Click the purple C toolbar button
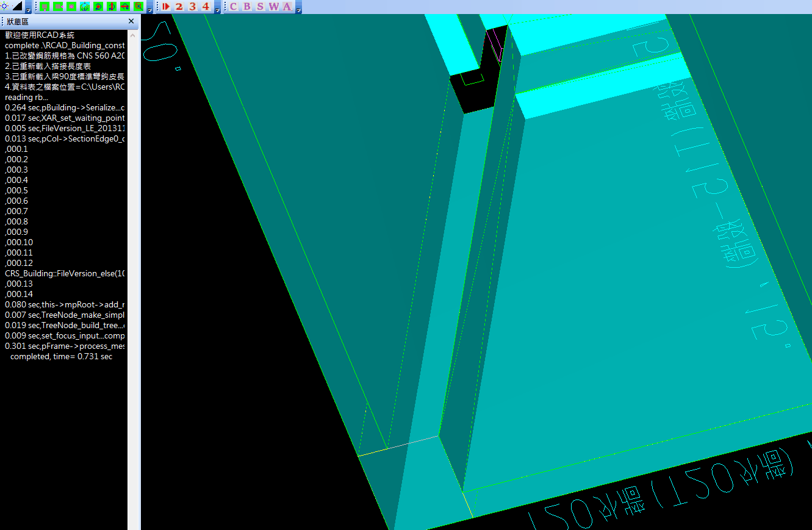Screen dimensions: 812x530 [233, 6]
